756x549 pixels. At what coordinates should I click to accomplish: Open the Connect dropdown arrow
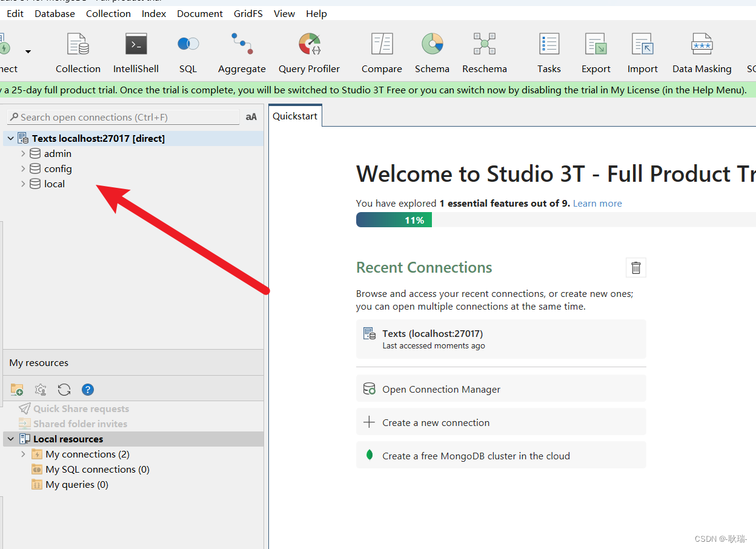coord(28,52)
